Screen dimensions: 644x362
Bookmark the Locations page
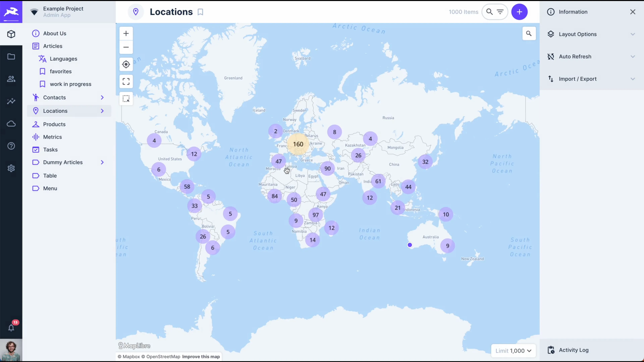pos(200,12)
